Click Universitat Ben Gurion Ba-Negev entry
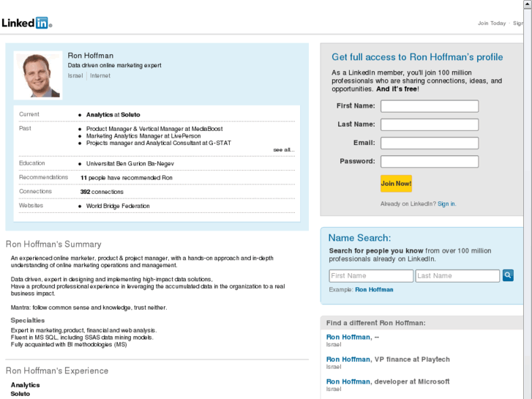Screen dimensions: 532x399 (130, 164)
